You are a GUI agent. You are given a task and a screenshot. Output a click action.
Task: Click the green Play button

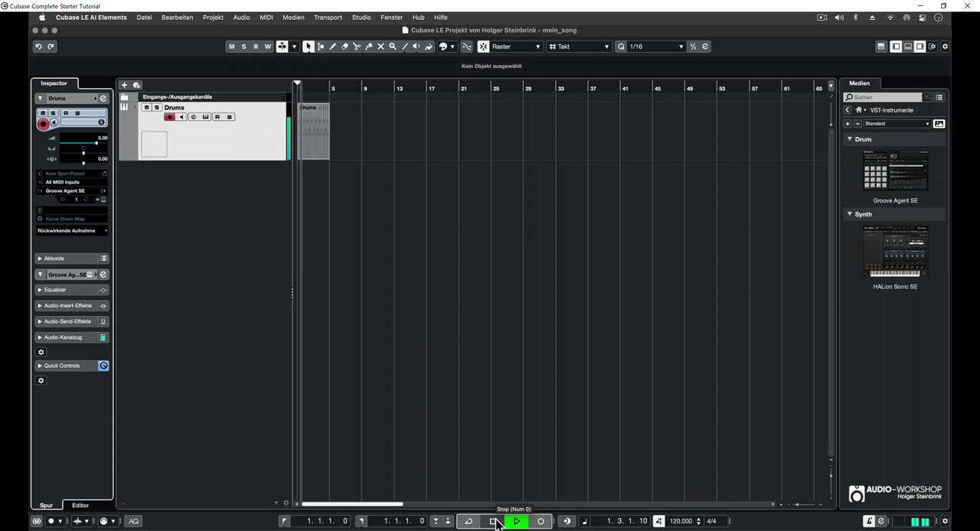pyautogui.click(x=517, y=521)
